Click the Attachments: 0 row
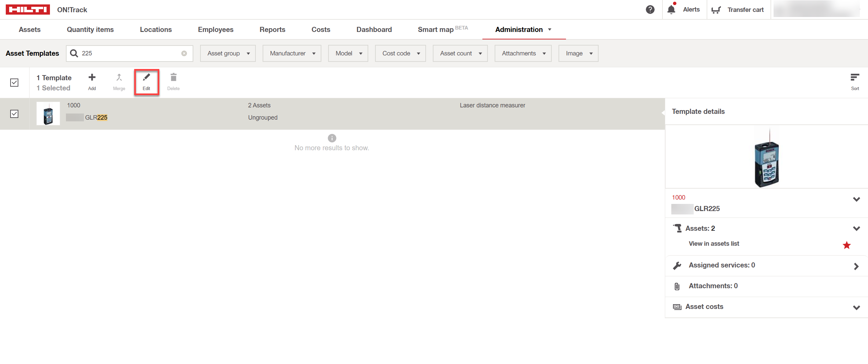 click(x=766, y=286)
